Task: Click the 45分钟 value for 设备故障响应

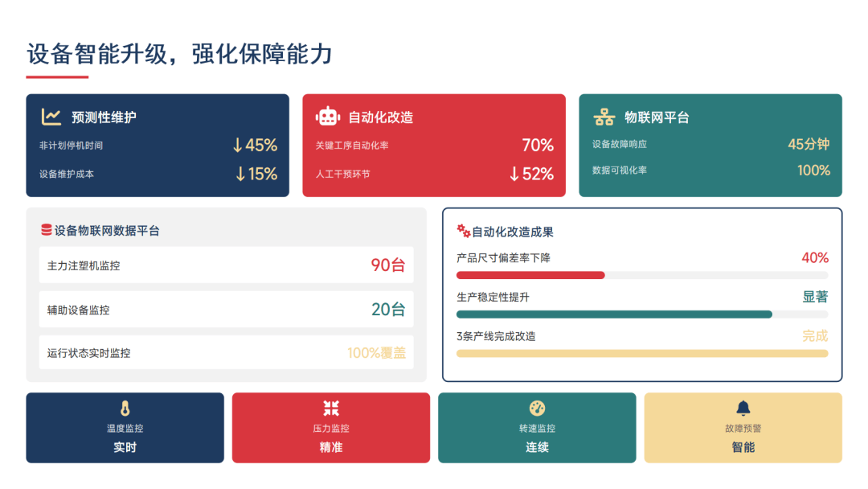Action: [x=808, y=144]
